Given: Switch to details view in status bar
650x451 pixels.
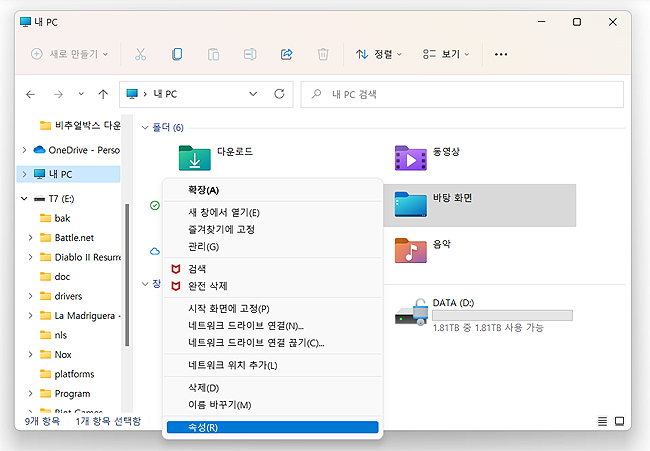Looking at the screenshot, I should click(602, 422).
